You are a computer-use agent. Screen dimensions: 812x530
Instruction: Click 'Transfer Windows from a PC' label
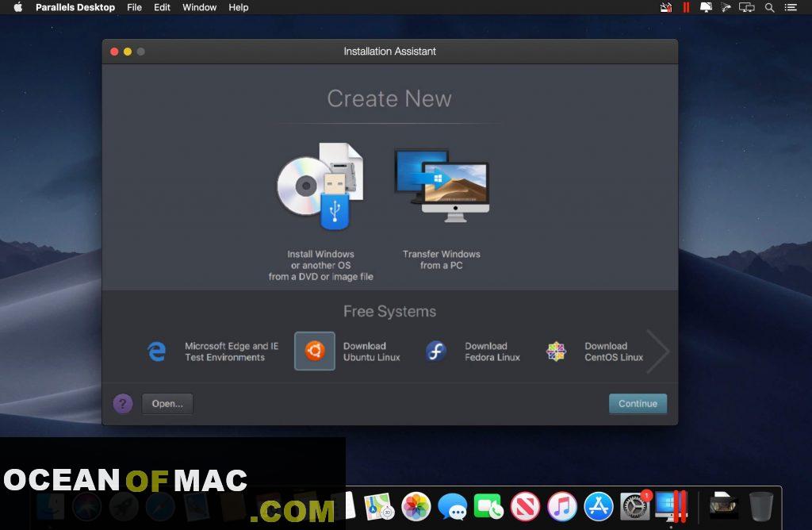(x=441, y=259)
